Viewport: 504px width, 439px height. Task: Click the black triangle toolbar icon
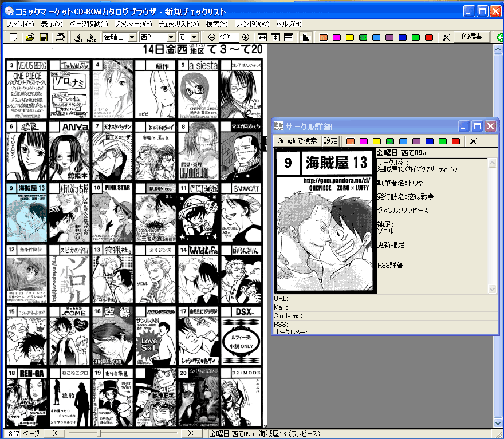306,37
